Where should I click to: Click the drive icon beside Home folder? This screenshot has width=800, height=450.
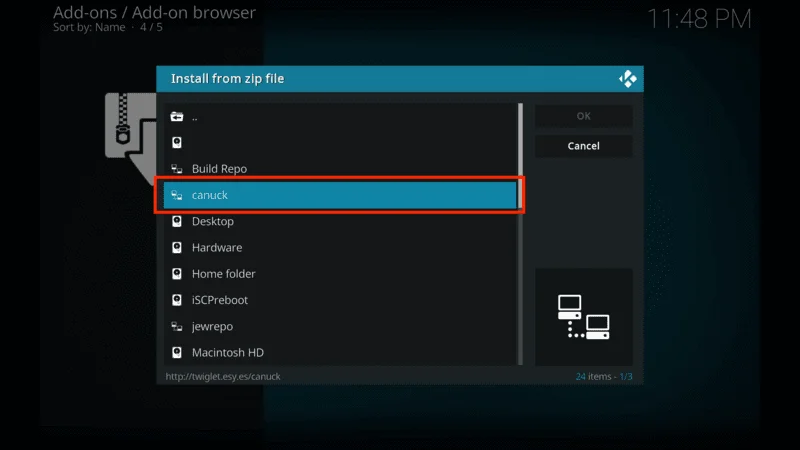(x=177, y=274)
